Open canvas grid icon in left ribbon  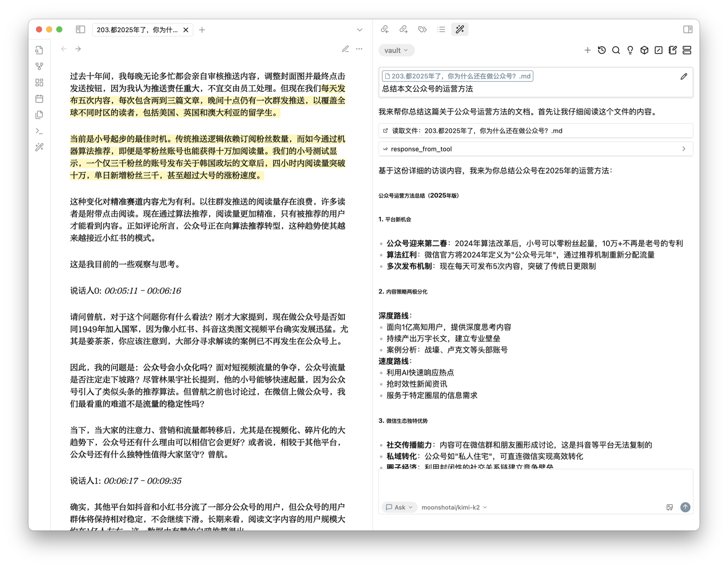pyautogui.click(x=39, y=83)
